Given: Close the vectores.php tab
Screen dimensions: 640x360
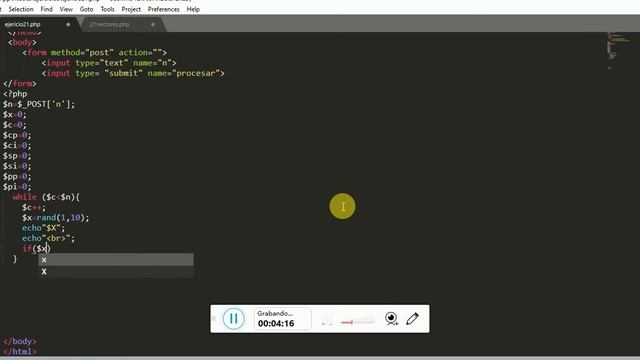Looking at the screenshot, I should [x=153, y=24].
